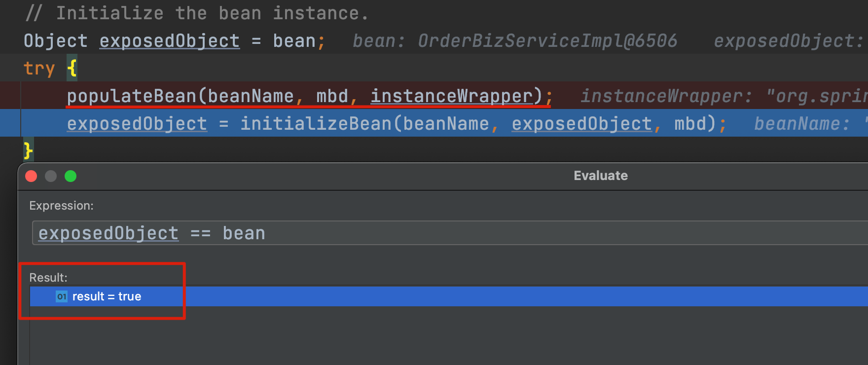Click the Result label
868x365 pixels.
pyautogui.click(x=48, y=278)
